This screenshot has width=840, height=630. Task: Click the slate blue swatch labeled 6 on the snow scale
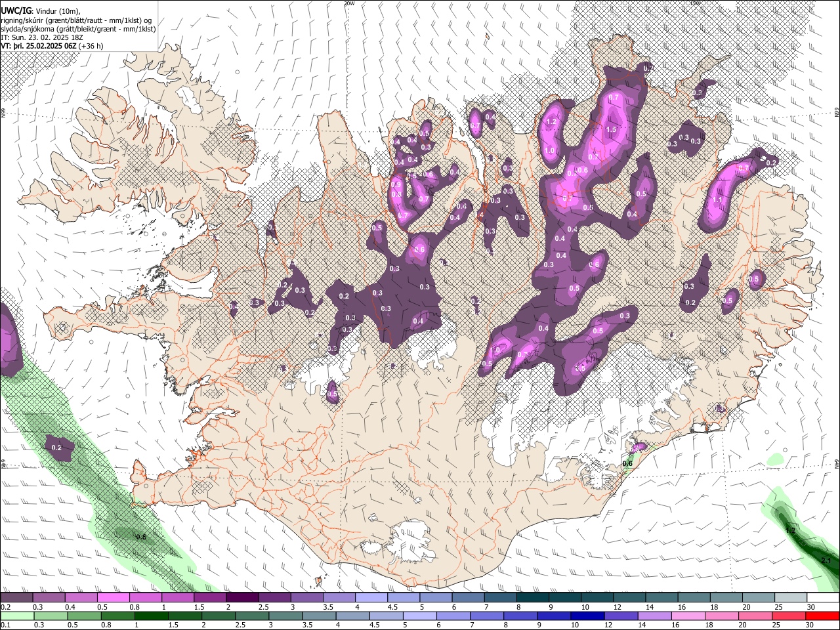coord(468,598)
